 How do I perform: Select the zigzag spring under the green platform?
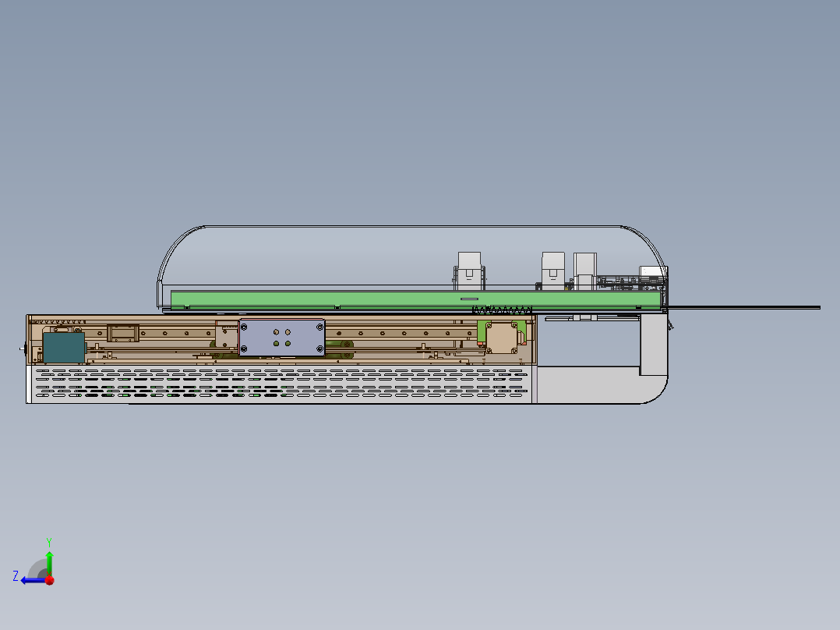tap(502, 310)
